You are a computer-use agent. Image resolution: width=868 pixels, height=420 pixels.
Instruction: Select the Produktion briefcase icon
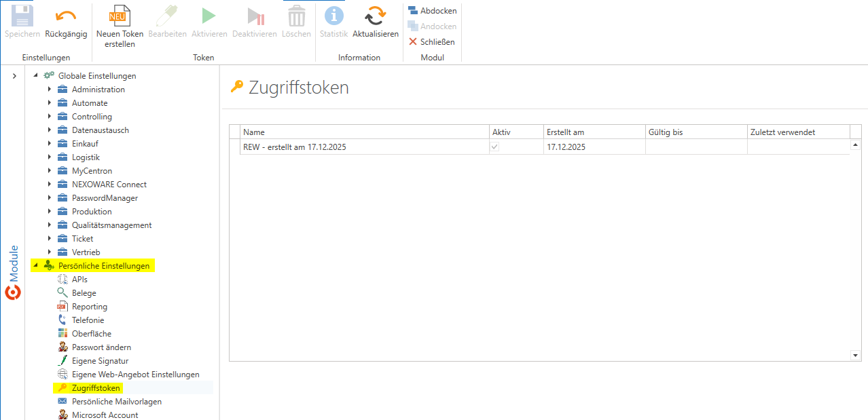[62, 212]
